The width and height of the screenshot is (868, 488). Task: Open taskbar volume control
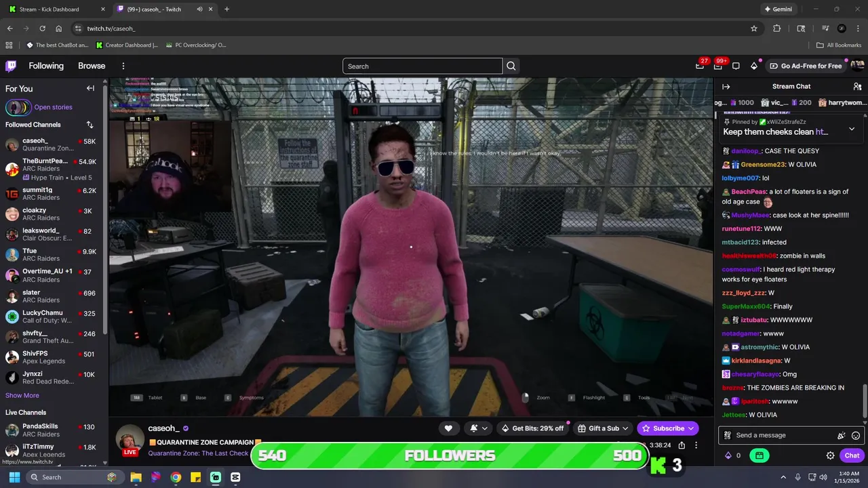tap(823, 477)
